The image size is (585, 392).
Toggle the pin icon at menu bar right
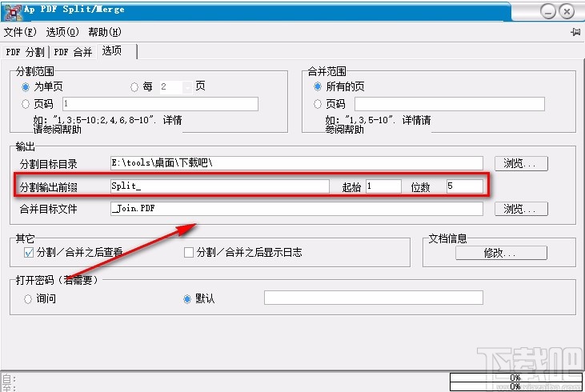pos(575,32)
